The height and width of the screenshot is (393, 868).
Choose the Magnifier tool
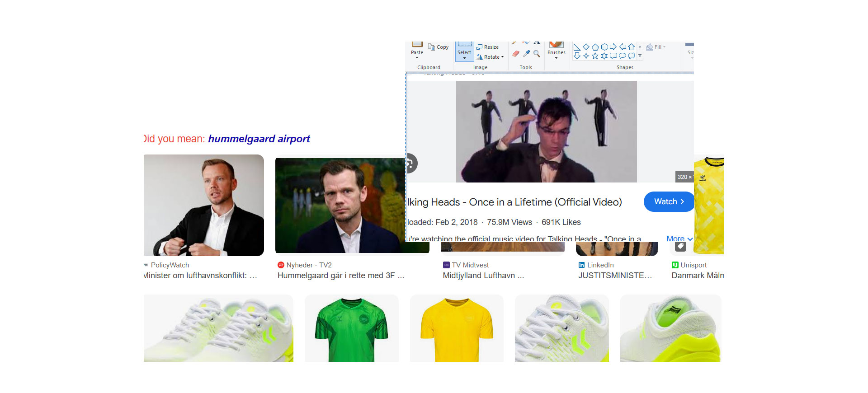point(537,54)
